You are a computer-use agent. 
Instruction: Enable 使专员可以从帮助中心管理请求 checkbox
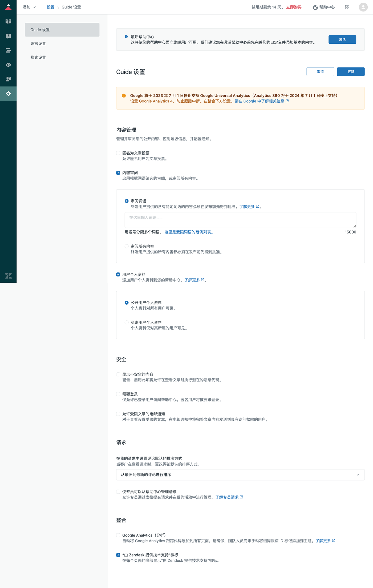[x=118, y=492]
